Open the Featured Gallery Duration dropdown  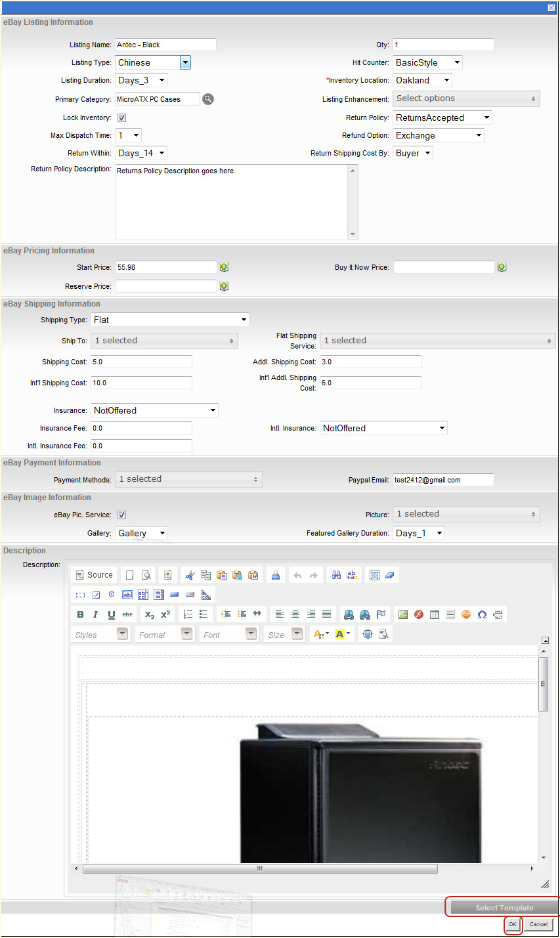click(x=419, y=533)
